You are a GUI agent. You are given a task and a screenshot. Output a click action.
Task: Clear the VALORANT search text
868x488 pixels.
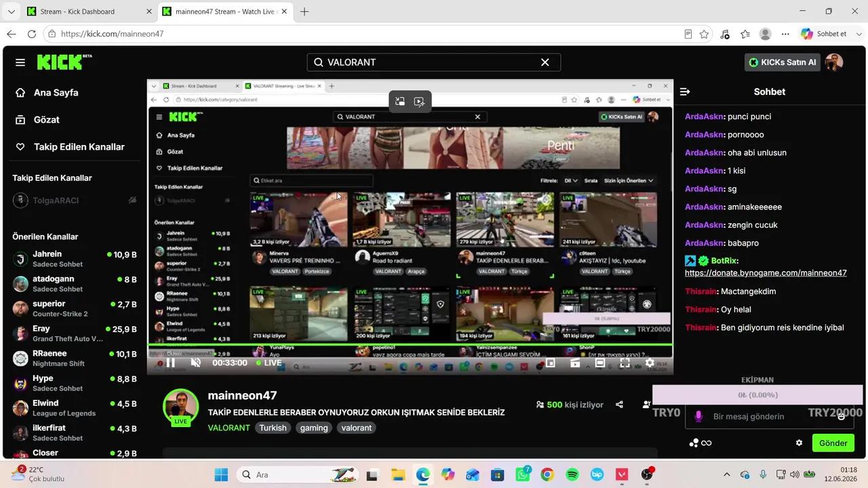click(x=545, y=62)
